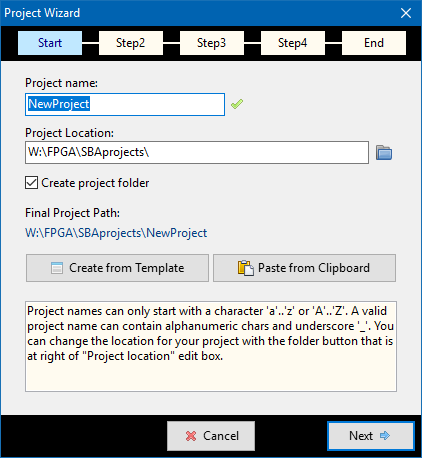
Task: Click the blue arrow icon on Next
Action: point(385,435)
